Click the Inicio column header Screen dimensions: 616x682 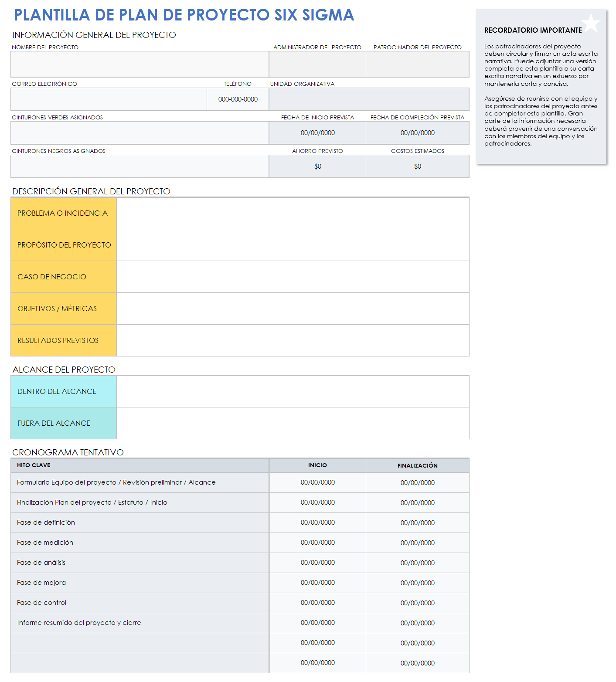click(x=317, y=465)
